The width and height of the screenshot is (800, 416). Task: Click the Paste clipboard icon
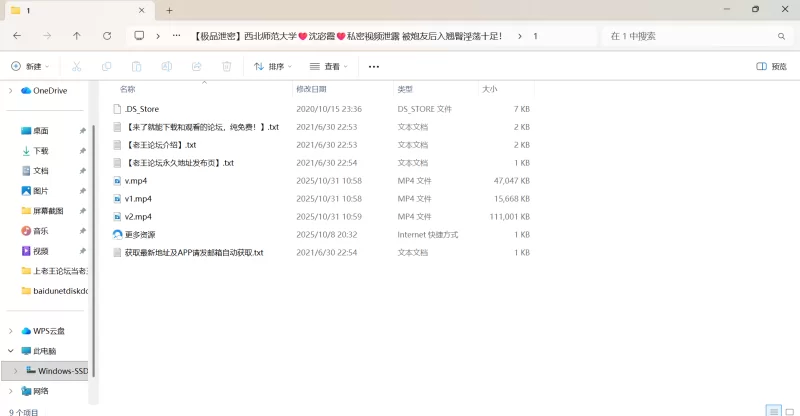tap(136, 67)
